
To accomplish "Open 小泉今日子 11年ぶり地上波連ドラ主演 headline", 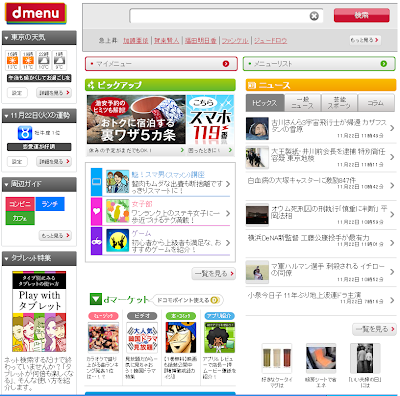I will tap(304, 295).
